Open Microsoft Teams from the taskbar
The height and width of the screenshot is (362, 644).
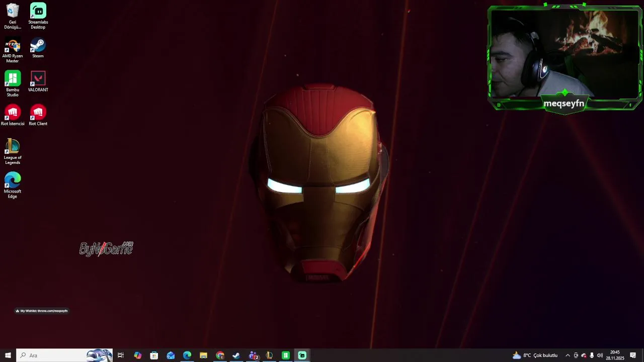point(253,355)
